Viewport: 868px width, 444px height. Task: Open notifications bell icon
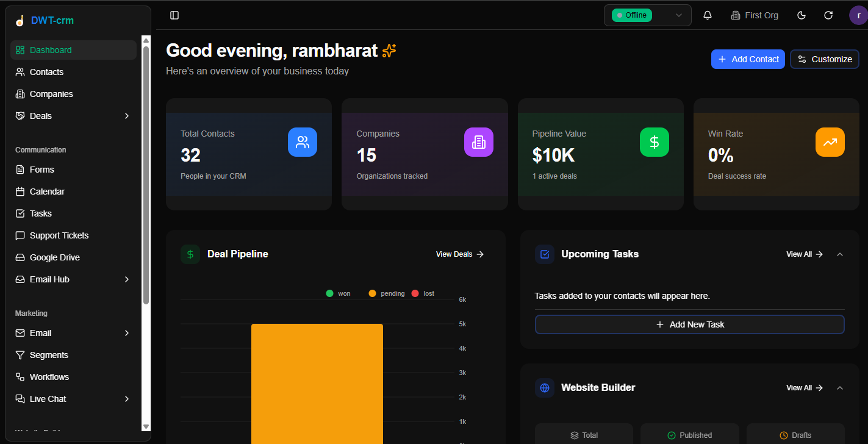click(x=708, y=15)
